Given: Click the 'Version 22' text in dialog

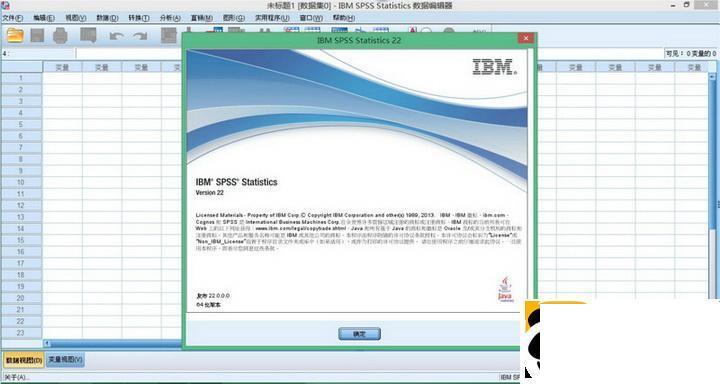Looking at the screenshot, I should click(x=209, y=193).
